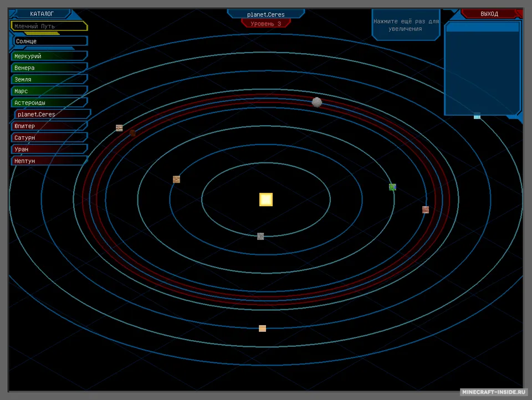The image size is (532, 400).
Task: Select Астероиды in the catalog list
Action: [49, 102]
